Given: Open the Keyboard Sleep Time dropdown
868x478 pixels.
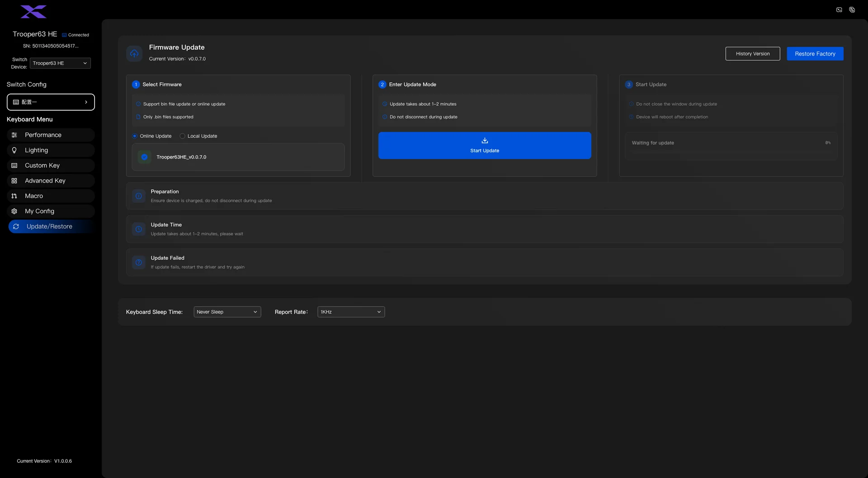Looking at the screenshot, I should (227, 312).
